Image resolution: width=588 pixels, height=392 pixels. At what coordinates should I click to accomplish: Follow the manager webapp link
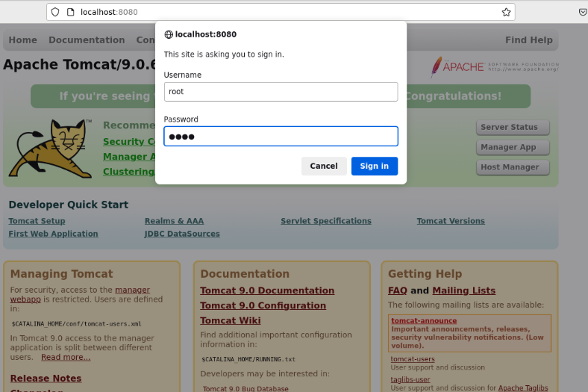[x=132, y=290]
